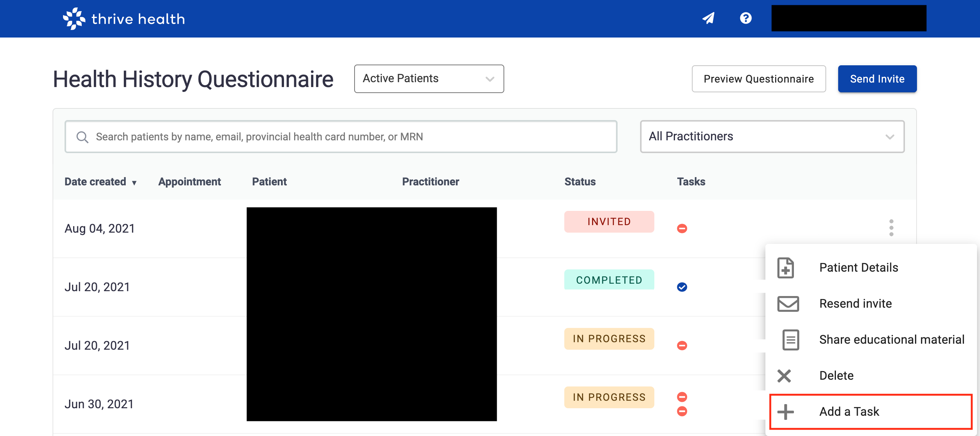Click the Tasks column header
Viewport: 980px width, 436px height.
point(691,182)
